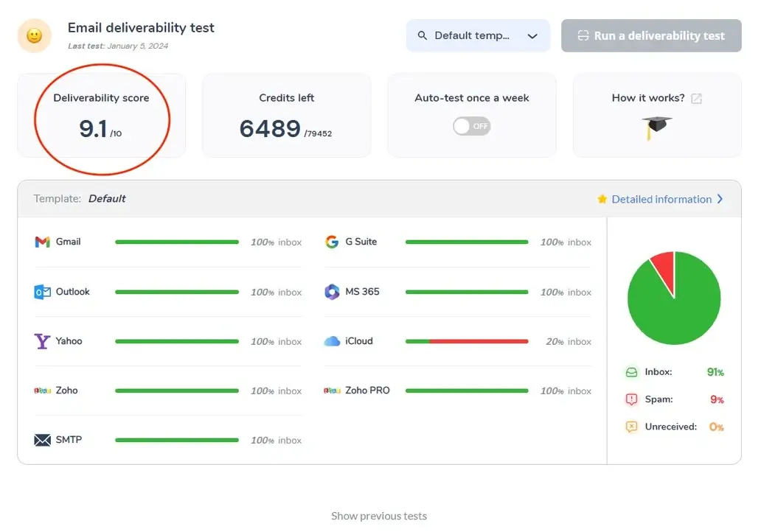Click the smiley face avatar
The image size is (761, 532).
34,35
